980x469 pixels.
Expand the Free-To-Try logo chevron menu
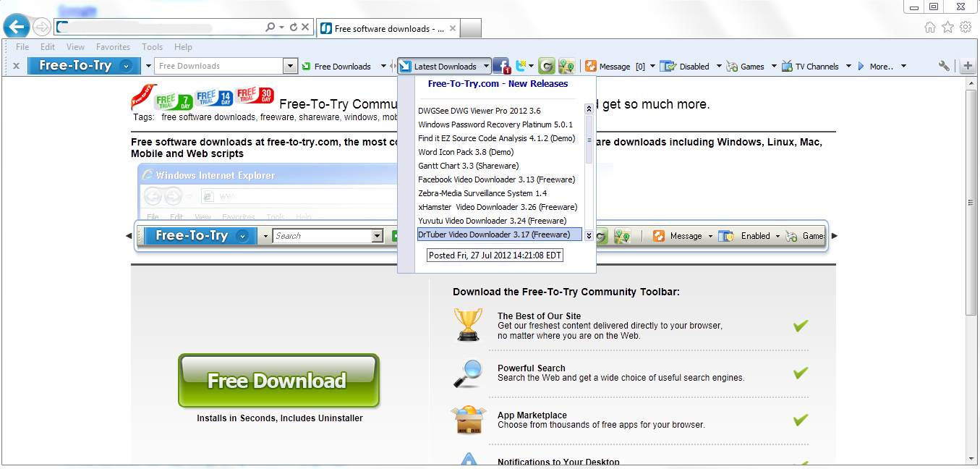point(127,66)
